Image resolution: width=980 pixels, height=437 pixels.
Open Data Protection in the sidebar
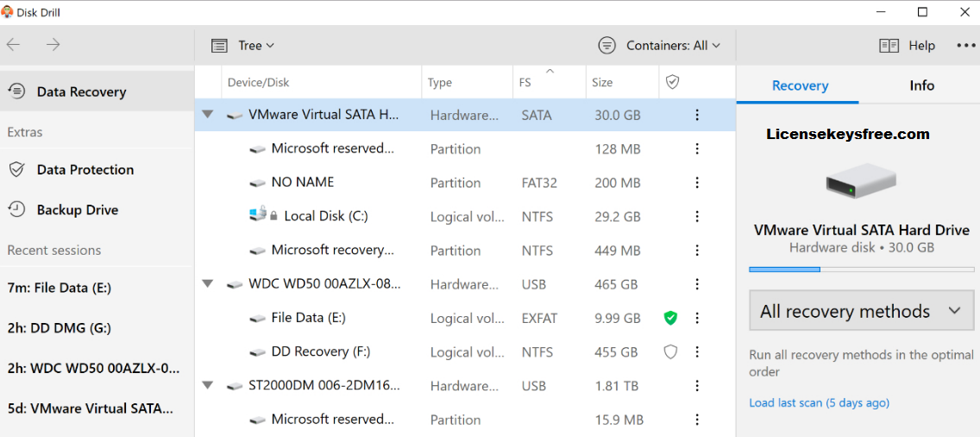pos(97,169)
